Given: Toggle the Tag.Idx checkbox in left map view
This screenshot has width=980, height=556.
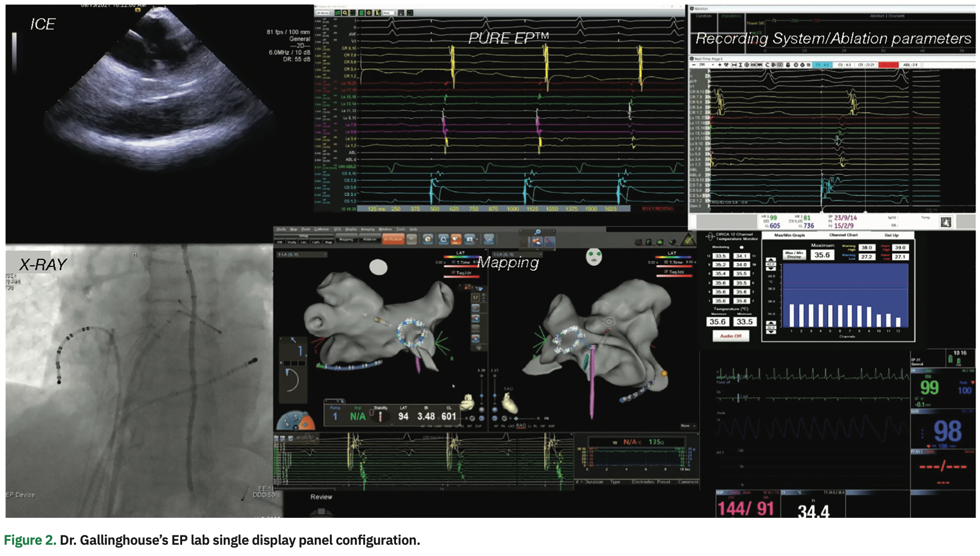Looking at the screenshot, I should pos(453,273).
